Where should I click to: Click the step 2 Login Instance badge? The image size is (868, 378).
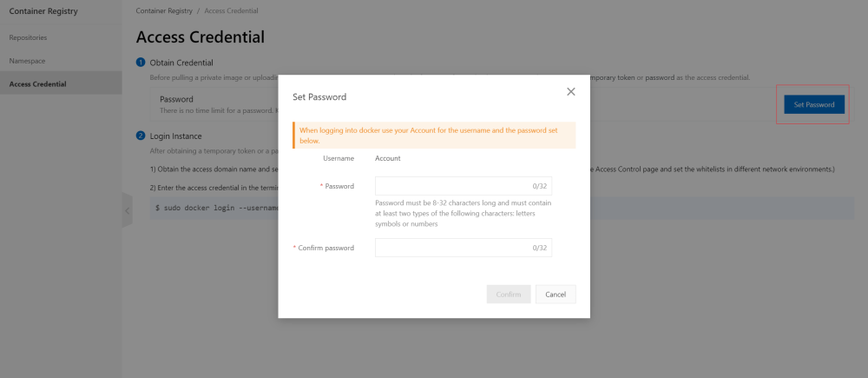coord(141,136)
